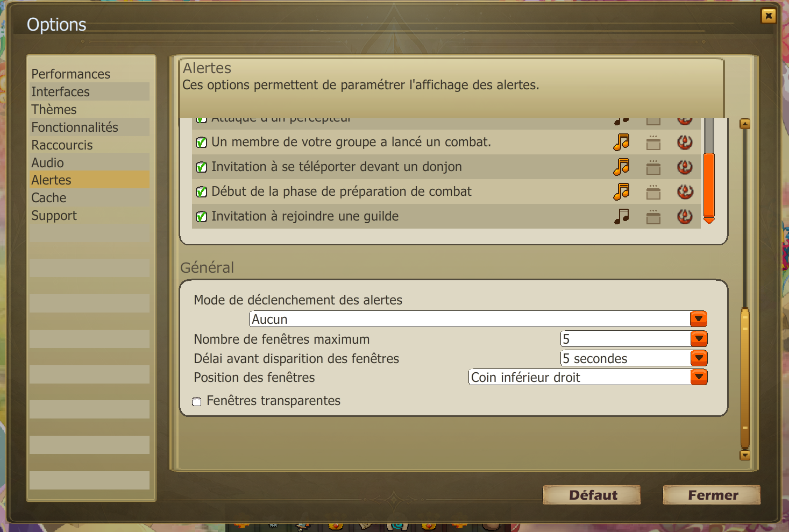Click the 'Nombre de fenêtres maximum' label
The height and width of the screenshot is (532, 789).
[x=282, y=339]
